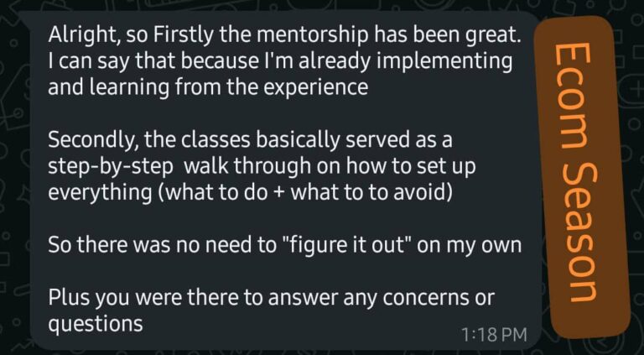644x355 pixels.
Task: Click the phrase 'step-by-step' in the message
Action: pyautogui.click(x=111, y=167)
